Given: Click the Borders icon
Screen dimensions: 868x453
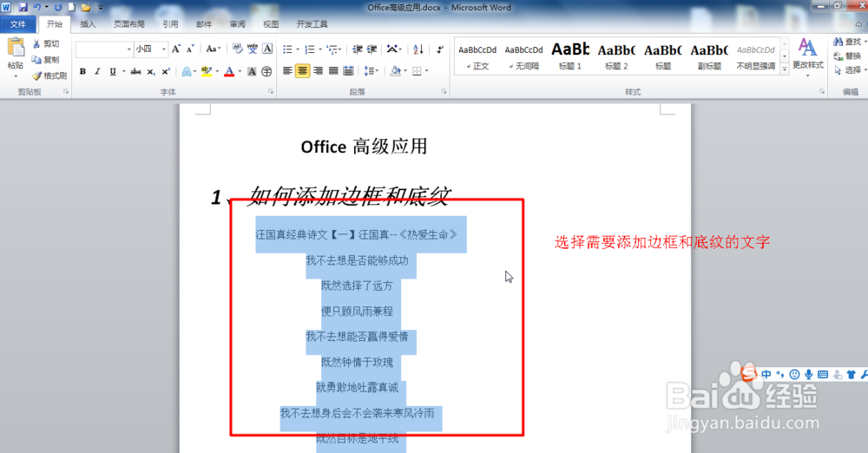Looking at the screenshot, I should point(418,71).
